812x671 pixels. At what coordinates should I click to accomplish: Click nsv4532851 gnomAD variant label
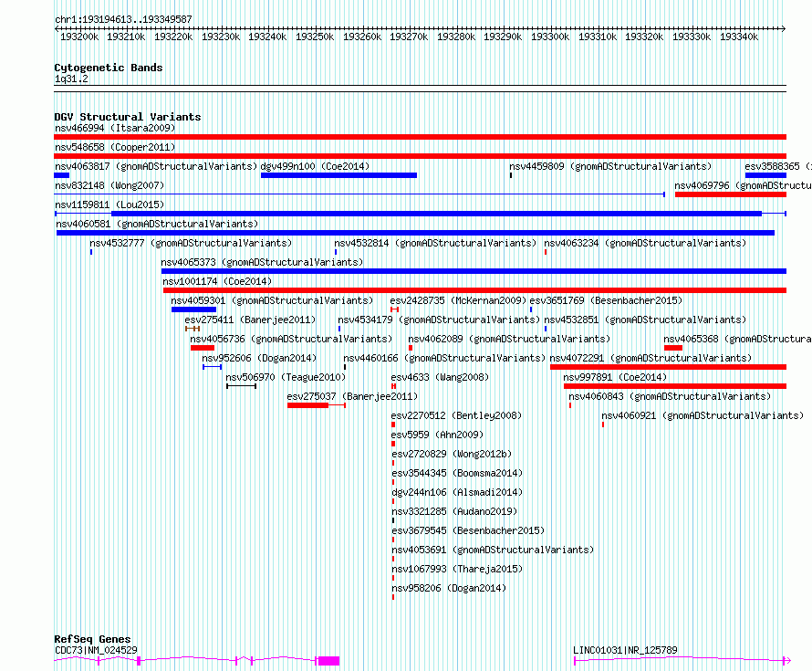tap(645, 320)
